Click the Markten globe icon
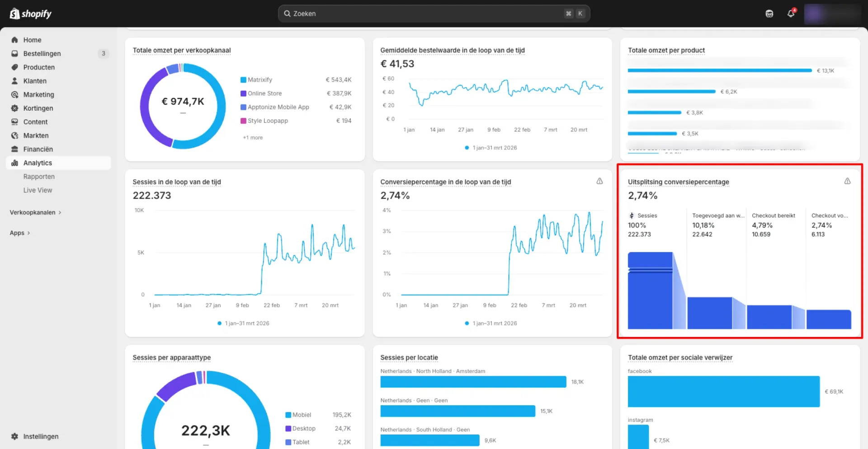Screen dimensions: 868x449 click(x=14, y=136)
